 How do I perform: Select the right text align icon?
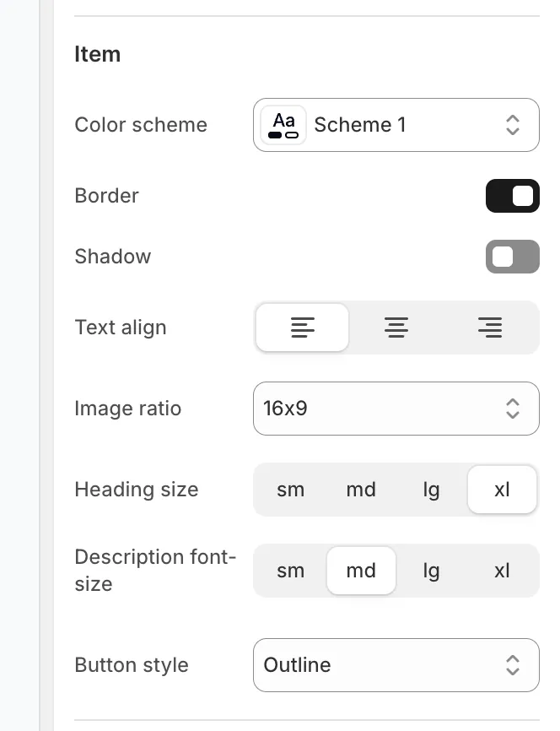click(490, 328)
